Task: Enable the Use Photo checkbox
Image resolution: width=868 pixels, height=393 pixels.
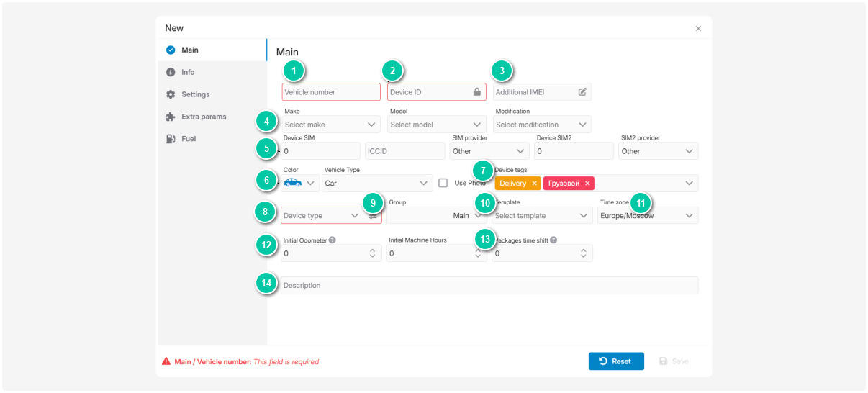Action: 443,183
